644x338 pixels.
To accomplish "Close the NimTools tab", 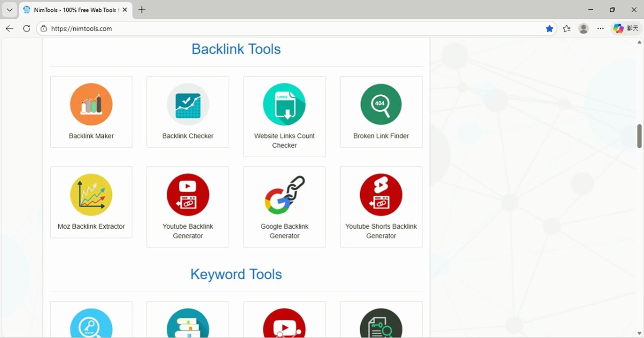I will coord(125,10).
